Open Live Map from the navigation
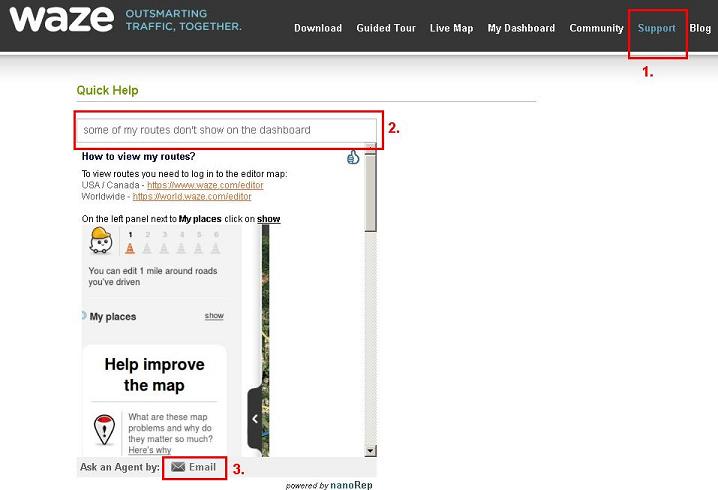The image size is (718, 490). click(451, 28)
